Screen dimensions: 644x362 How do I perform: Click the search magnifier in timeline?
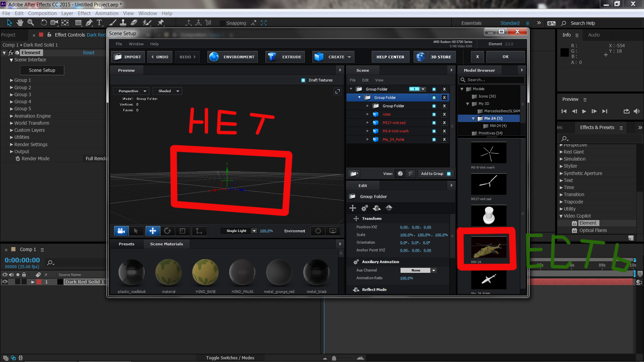(x=50, y=263)
